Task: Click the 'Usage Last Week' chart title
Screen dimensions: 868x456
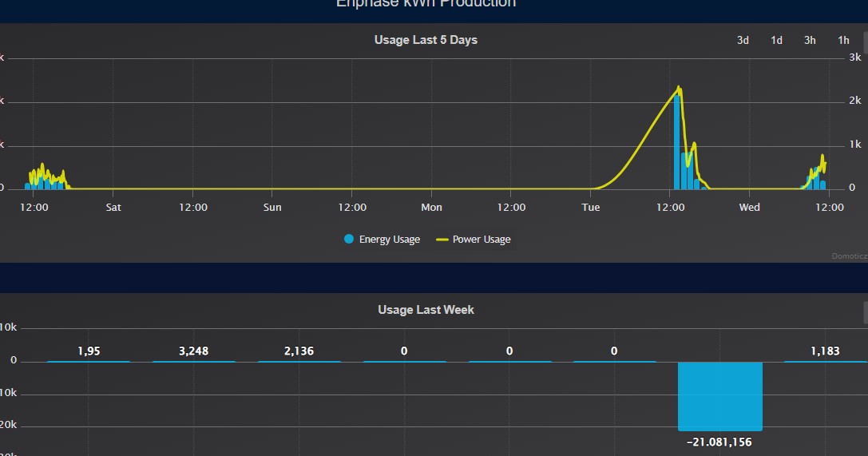Action: (426, 310)
